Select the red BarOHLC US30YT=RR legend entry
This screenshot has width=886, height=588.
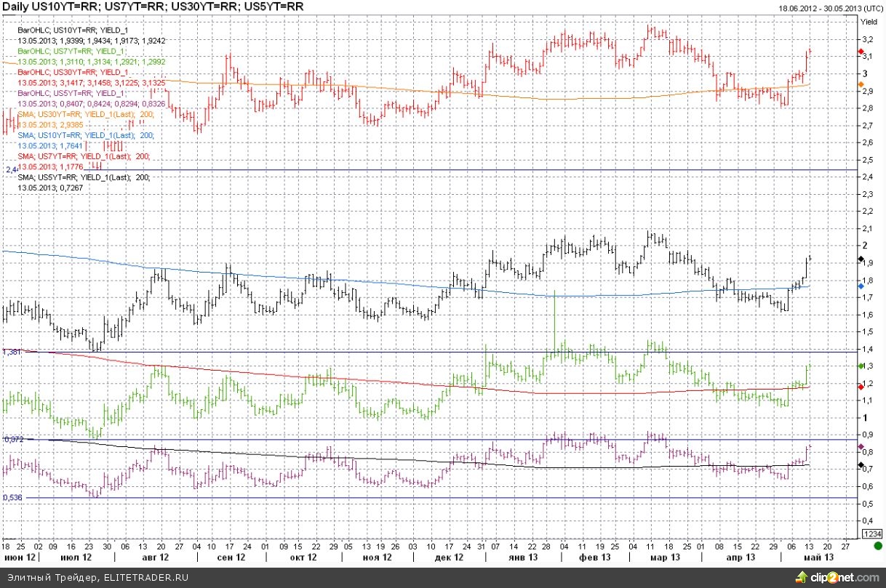coord(73,73)
